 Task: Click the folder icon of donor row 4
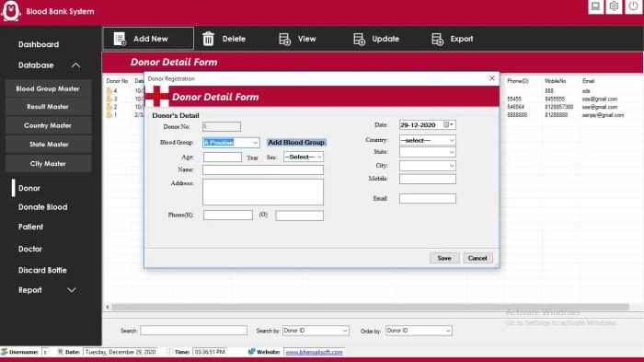(109, 90)
